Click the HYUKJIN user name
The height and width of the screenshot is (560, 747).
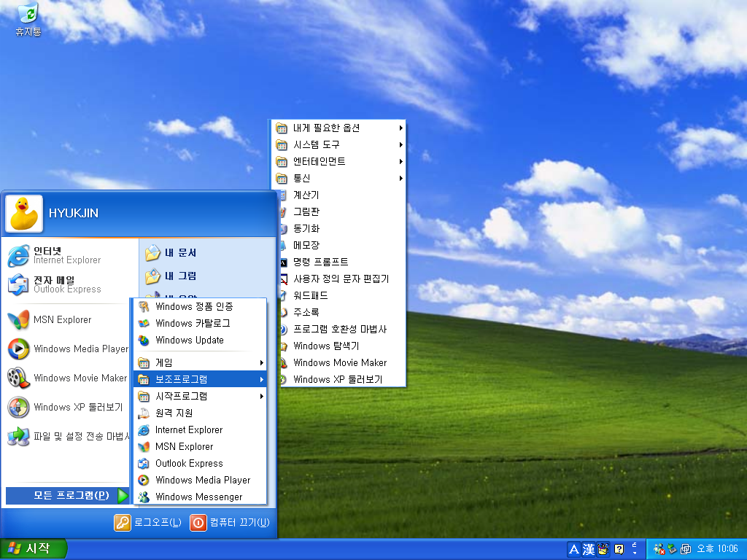click(74, 214)
